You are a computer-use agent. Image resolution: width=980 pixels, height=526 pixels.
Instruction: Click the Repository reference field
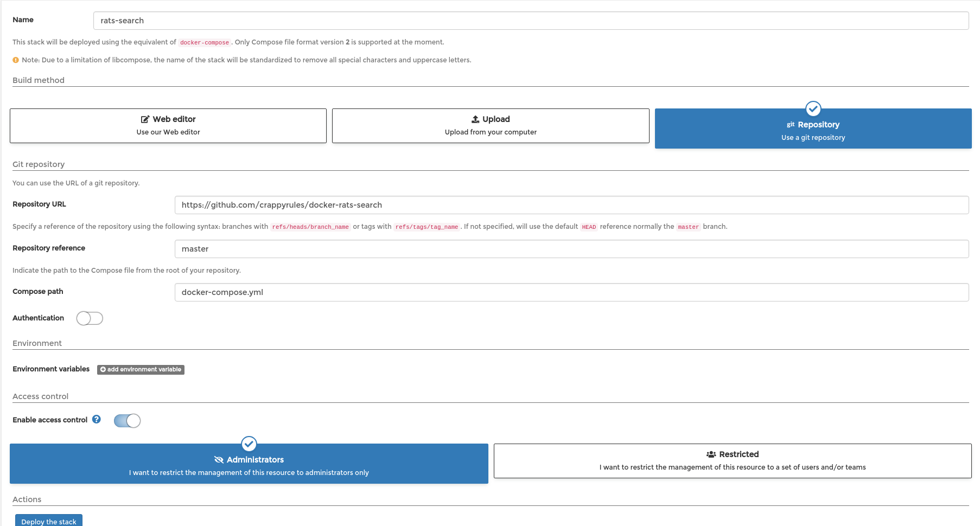coord(571,249)
